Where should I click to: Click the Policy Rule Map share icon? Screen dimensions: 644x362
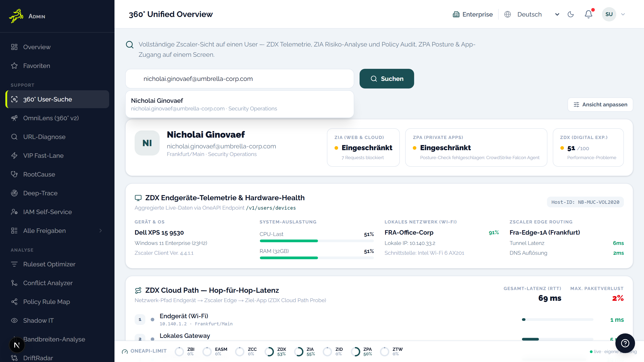(14, 301)
